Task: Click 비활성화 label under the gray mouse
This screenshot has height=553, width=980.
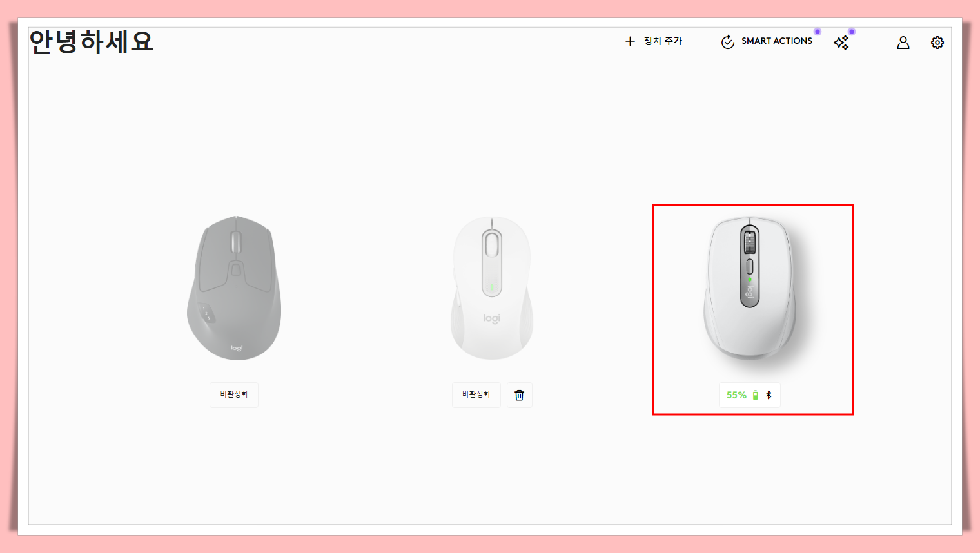Action: click(x=234, y=394)
